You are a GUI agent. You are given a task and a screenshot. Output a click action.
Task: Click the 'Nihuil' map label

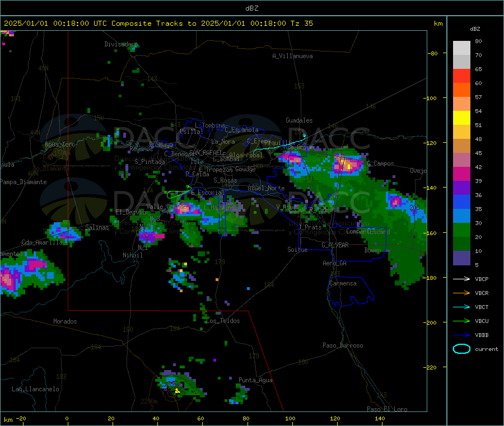click(x=132, y=255)
